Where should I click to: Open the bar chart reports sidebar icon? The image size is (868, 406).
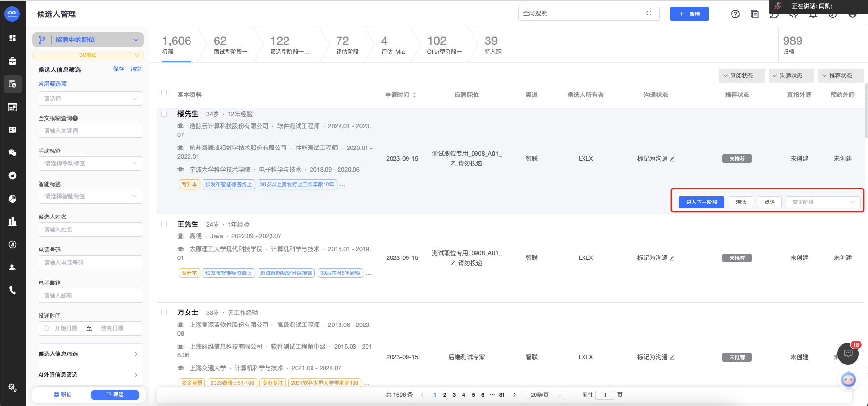[13, 221]
